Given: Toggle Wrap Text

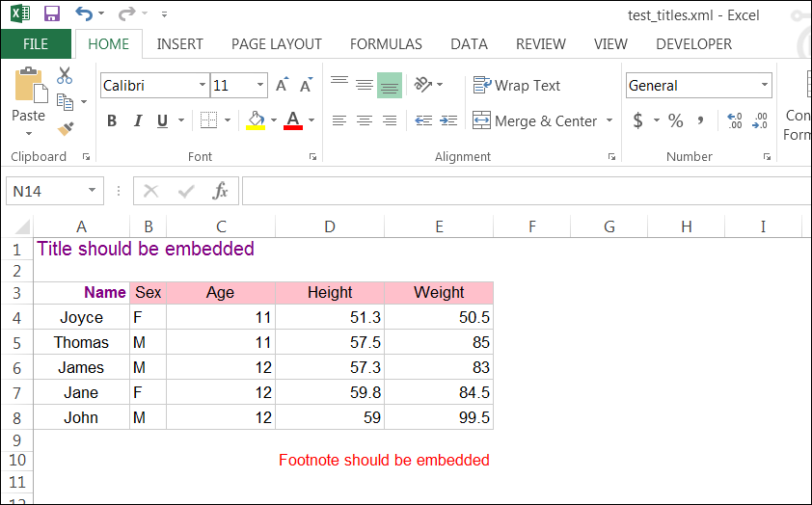Looking at the screenshot, I should pyautogui.click(x=517, y=86).
